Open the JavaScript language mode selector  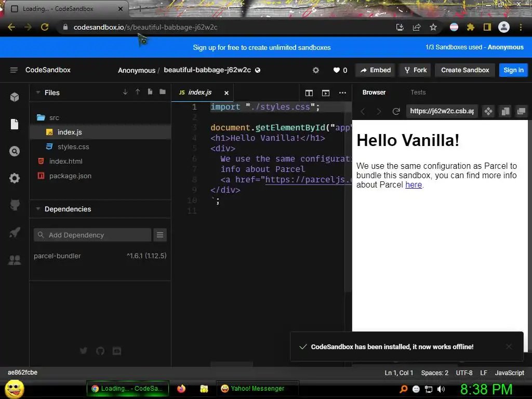[509, 373]
